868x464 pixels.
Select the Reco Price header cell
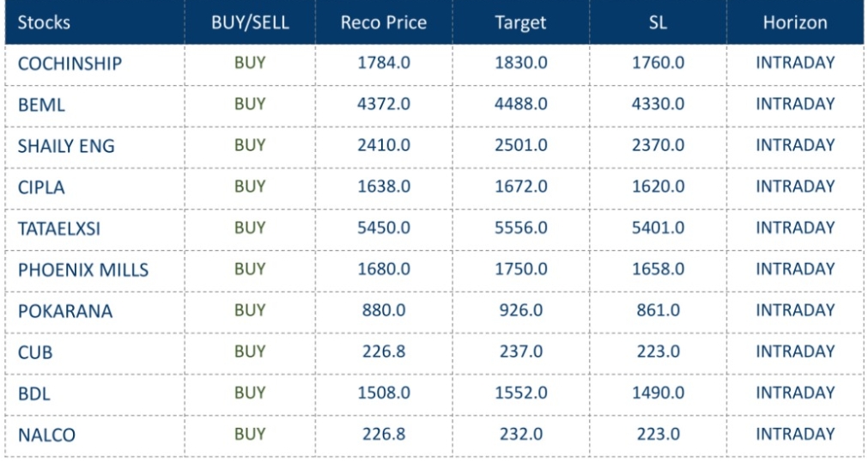(384, 22)
